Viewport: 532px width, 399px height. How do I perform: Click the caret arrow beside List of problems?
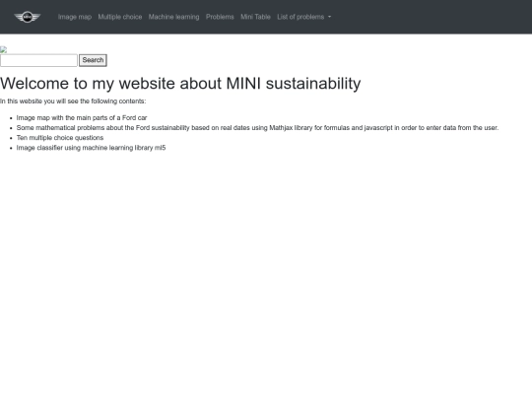tap(329, 17)
